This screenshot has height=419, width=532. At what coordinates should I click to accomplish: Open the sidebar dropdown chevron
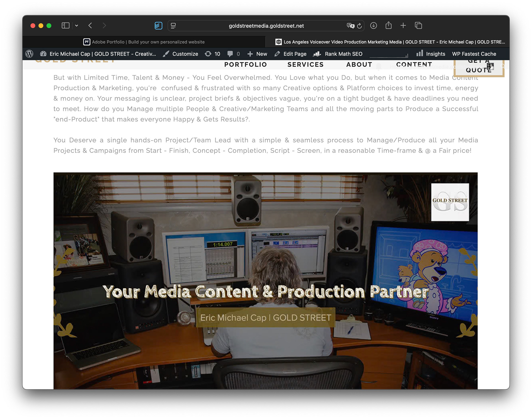click(76, 26)
